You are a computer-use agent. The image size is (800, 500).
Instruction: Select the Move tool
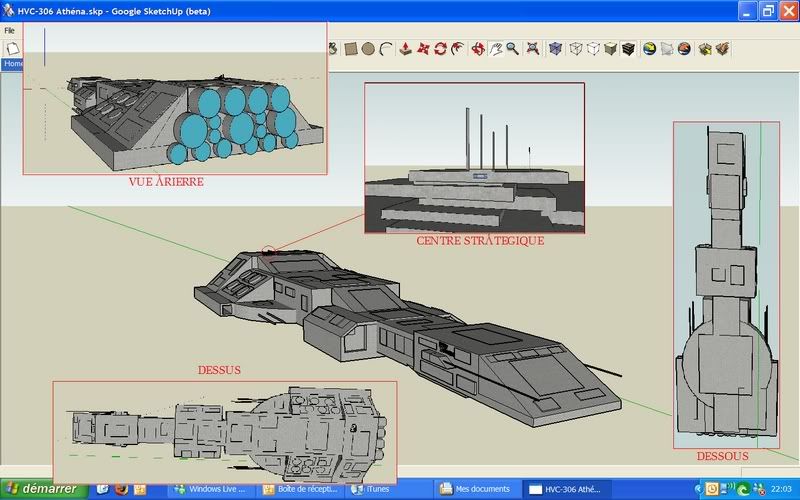coord(423,49)
